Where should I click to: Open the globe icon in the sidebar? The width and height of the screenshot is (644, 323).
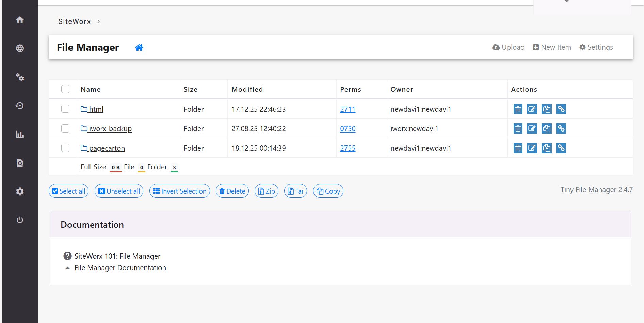(20, 48)
